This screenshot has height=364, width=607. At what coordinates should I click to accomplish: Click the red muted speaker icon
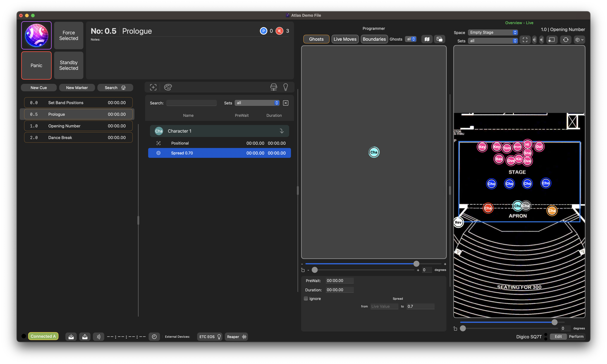coord(279,31)
